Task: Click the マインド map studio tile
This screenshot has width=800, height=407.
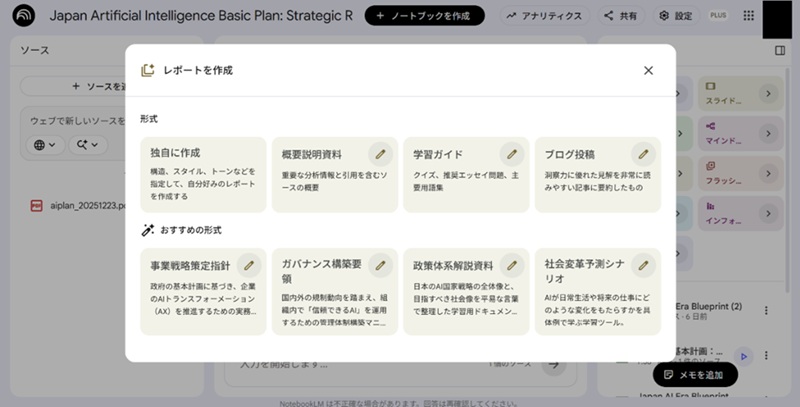Action: pyautogui.click(x=740, y=133)
